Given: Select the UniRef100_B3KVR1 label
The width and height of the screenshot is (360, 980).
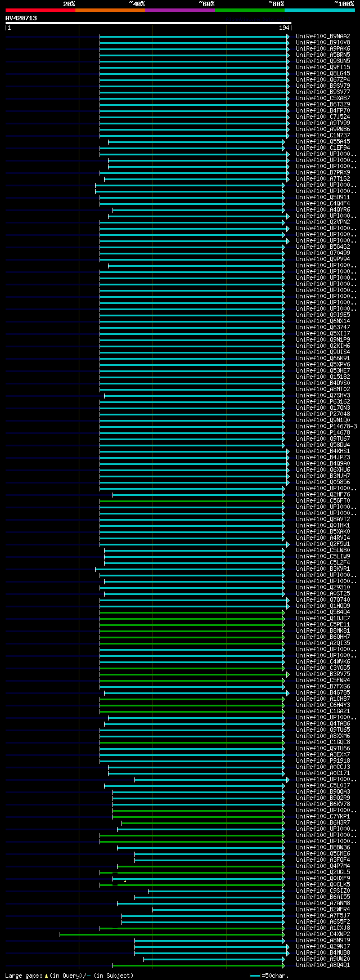Looking at the screenshot, I should pos(323,569).
